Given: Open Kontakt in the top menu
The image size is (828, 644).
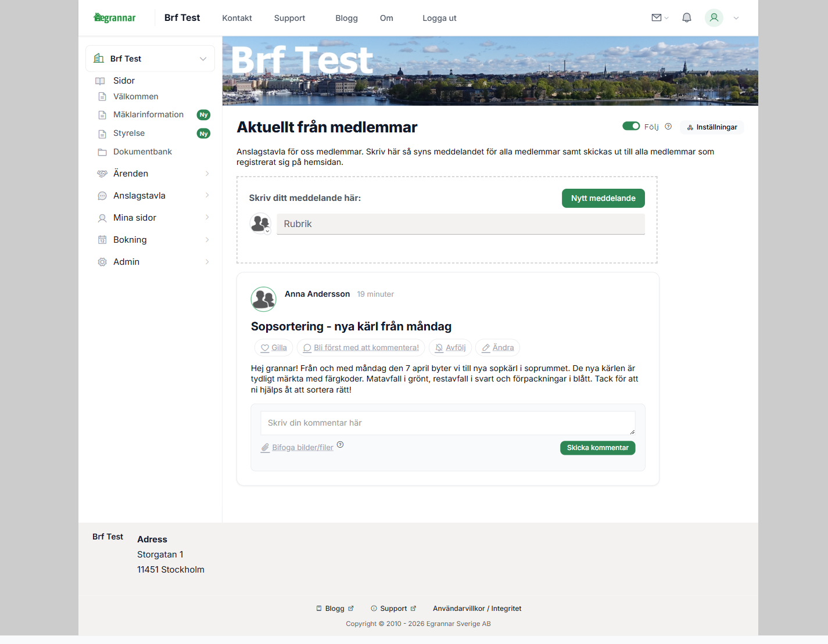Looking at the screenshot, I should 237,18.
